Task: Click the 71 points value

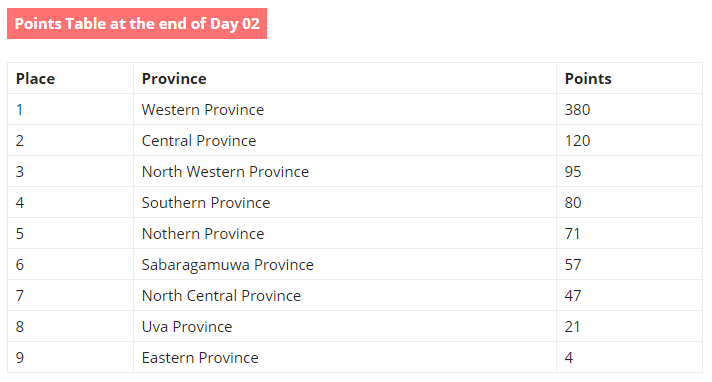Action: tap(572, 233)
